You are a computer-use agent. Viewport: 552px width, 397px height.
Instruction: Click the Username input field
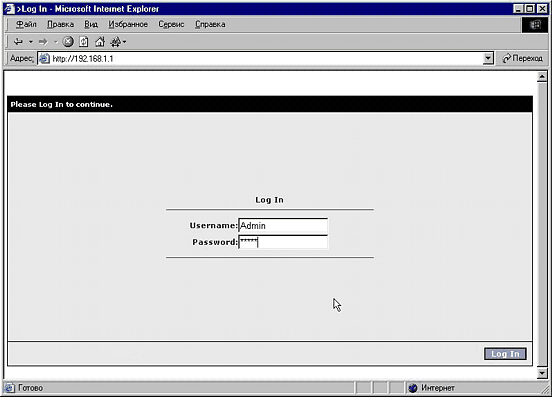[283, 226]
